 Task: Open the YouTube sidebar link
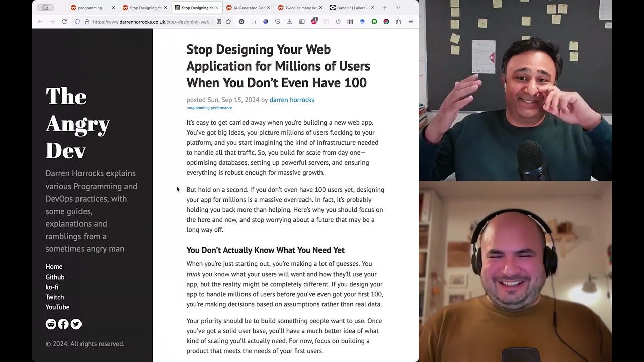click(x=57, y=307)
